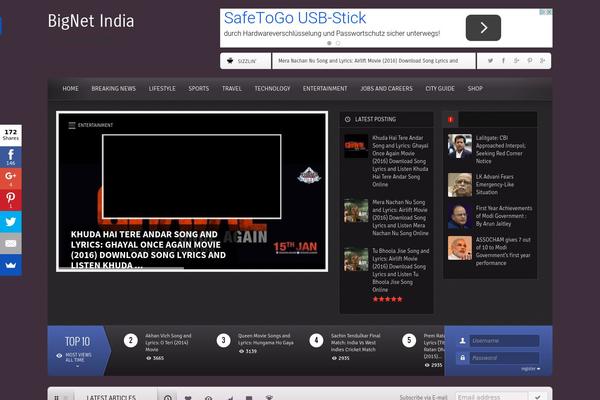This screenshot has width=600, height=400.
Task: Open the Tu Bhoola Jise Song article link
Action: 401,270
